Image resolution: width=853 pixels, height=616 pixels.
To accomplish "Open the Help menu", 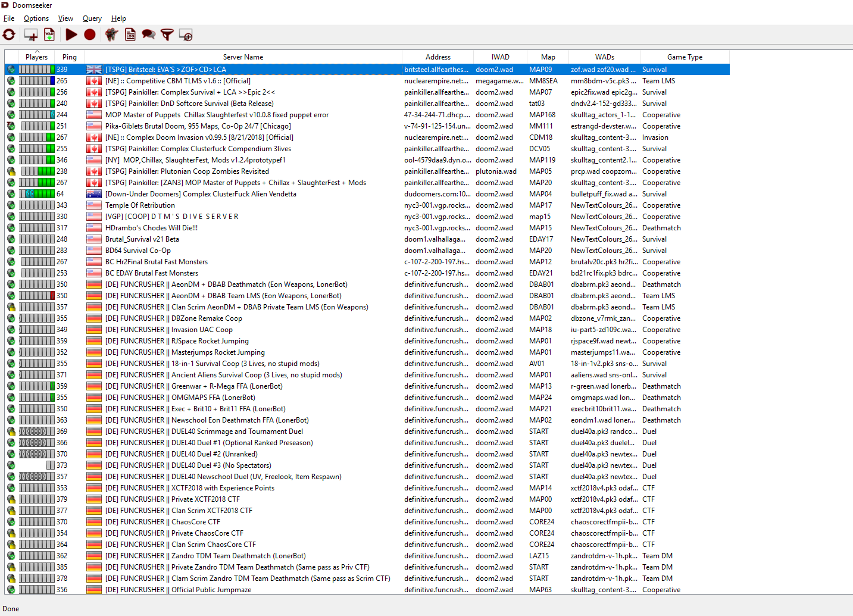I will click(x=118, y=18).
